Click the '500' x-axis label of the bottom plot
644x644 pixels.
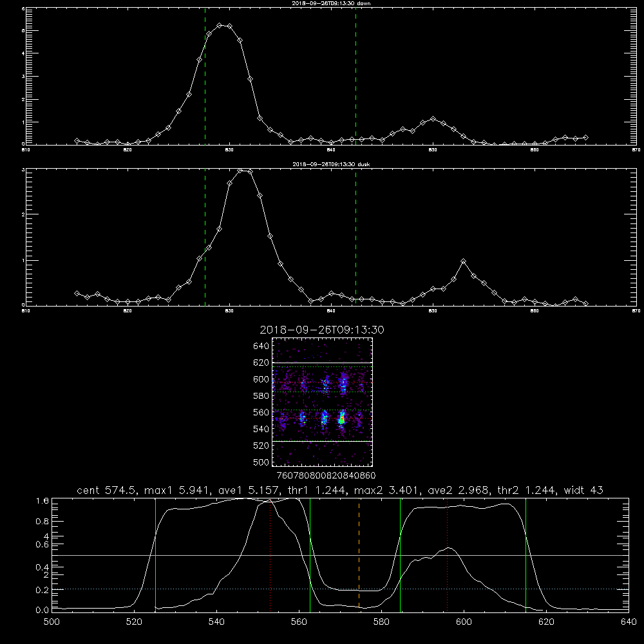(52, 622)
